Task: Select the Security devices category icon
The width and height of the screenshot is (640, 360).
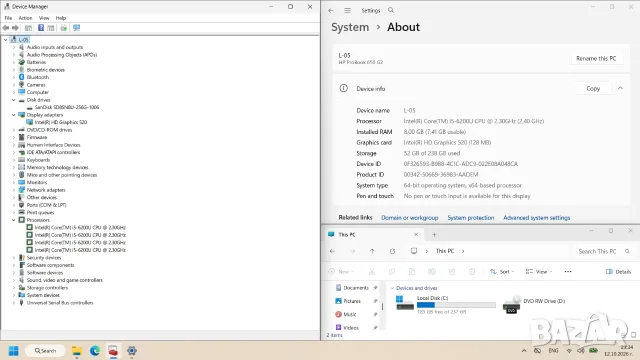Action: (x=22, y=258)
